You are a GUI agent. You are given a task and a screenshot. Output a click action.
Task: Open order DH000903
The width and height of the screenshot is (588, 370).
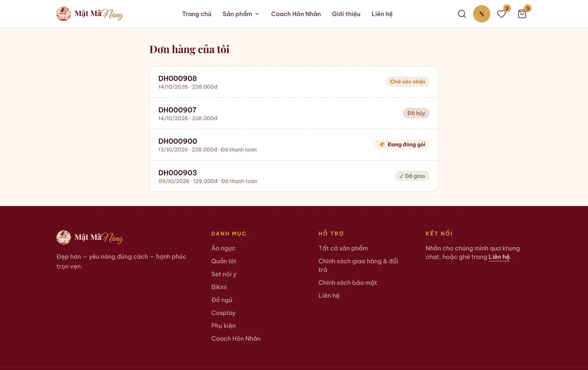[x=294, y=176]
